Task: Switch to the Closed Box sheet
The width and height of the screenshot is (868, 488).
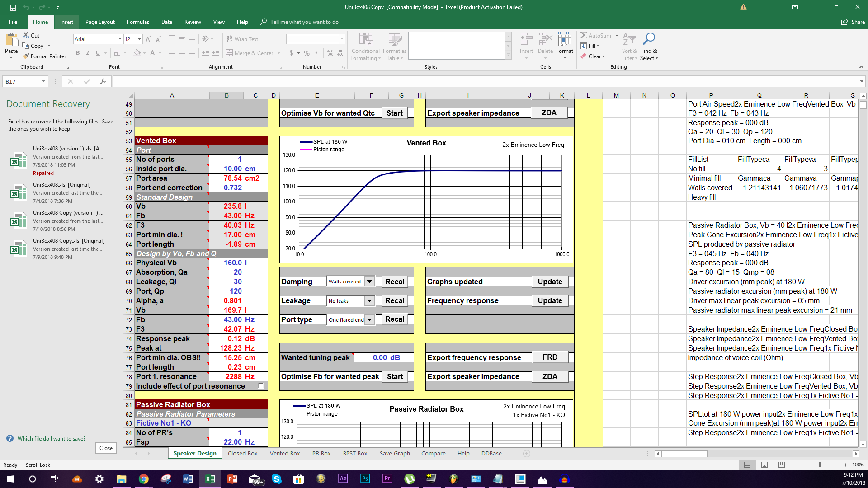Action: (242, 453)
